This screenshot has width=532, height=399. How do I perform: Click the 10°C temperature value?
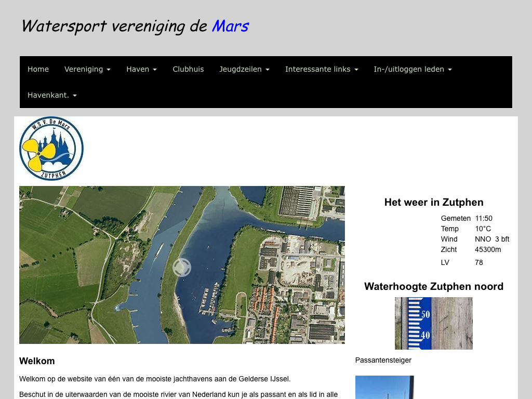(483, 229)
